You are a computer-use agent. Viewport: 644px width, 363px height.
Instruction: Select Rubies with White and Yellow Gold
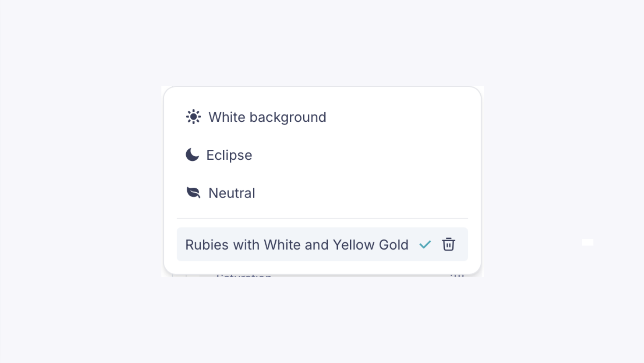(297, 245)
